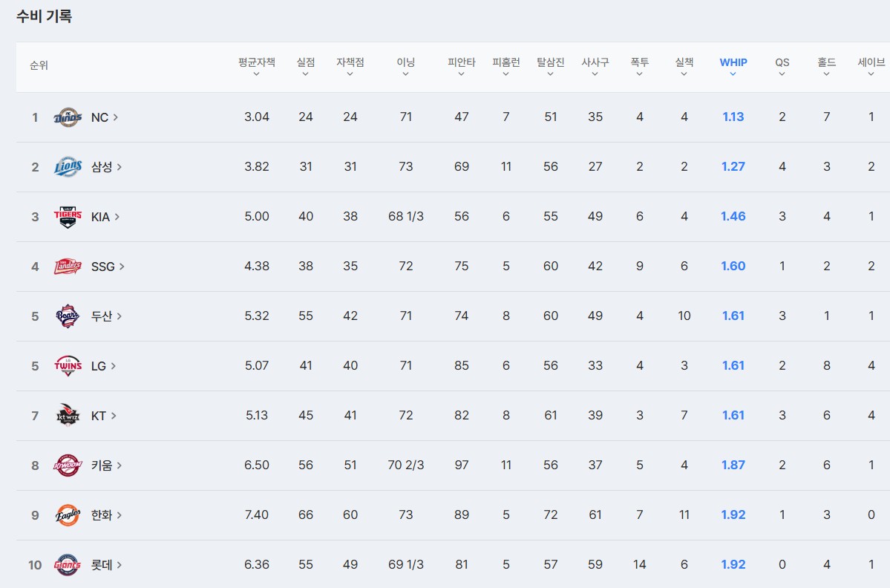Click the Samsung Lions team logo

(68, 167)
